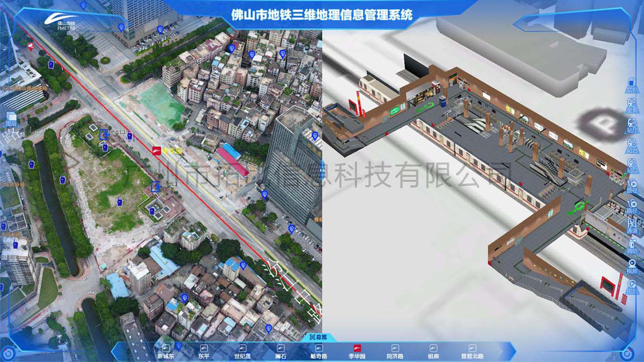Click the walkie-talkie marker below D入口 icon
The image size is (644, 362).
tap(152, 211)
